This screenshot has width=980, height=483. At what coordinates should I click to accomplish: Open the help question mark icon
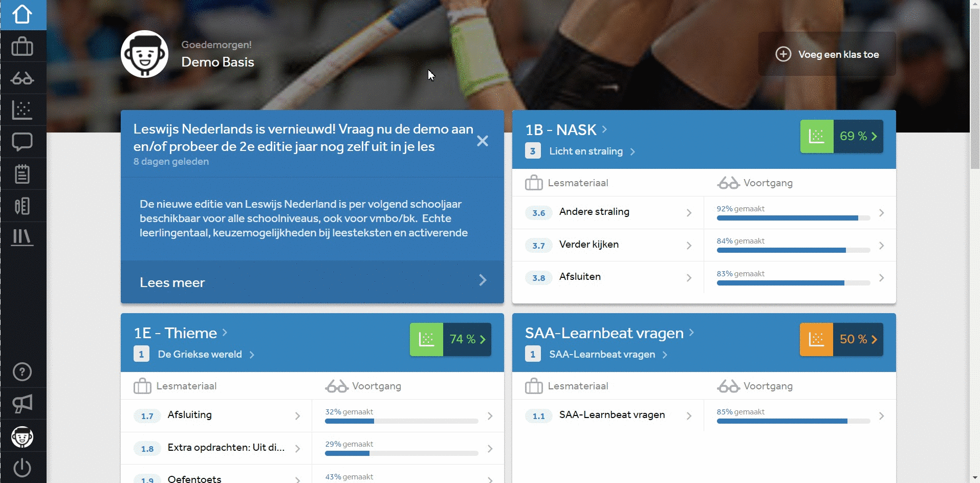tap(23, 372)
